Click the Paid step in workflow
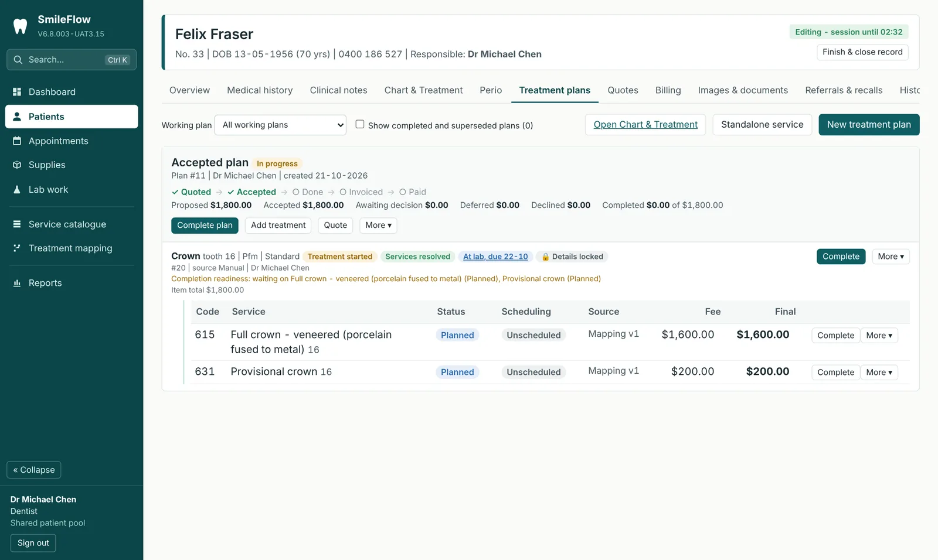938x560 pixels. (413, 192)
